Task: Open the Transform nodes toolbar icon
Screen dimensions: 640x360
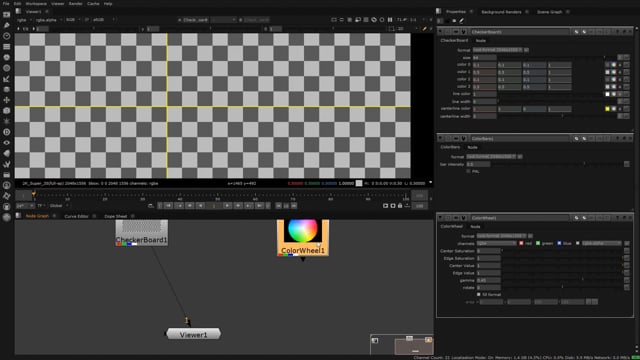Action: point(7,100)
